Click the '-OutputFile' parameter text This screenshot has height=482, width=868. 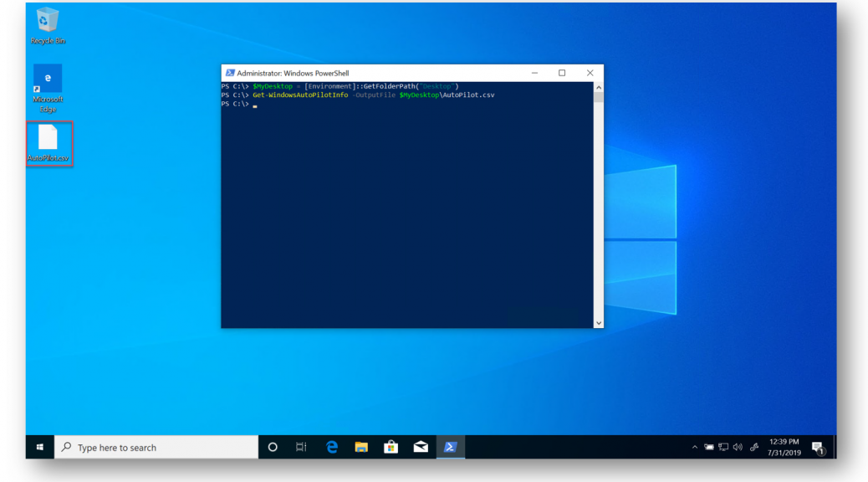374,95
